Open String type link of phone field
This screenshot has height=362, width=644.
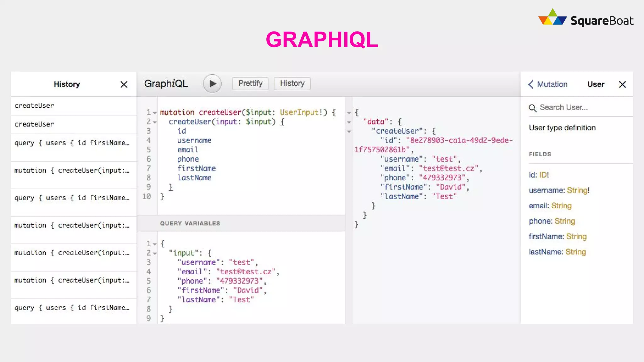pyautogui.click(x=565, y=221)
